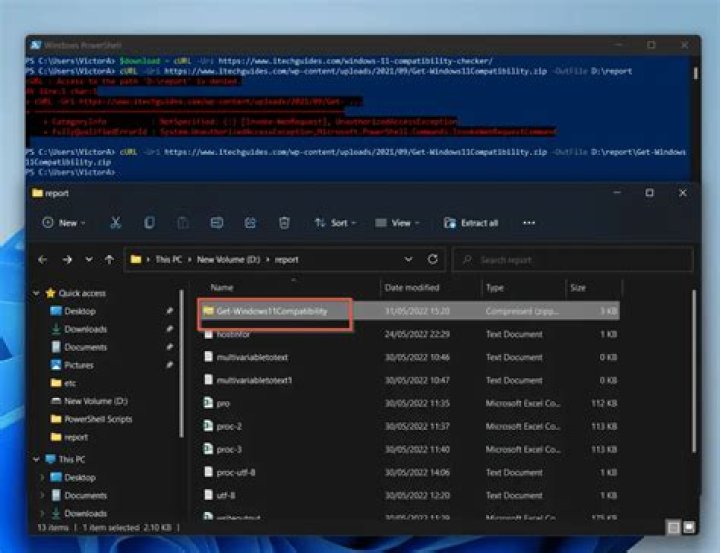Click the Cut scissors icon in toolbar

(116, 223)
